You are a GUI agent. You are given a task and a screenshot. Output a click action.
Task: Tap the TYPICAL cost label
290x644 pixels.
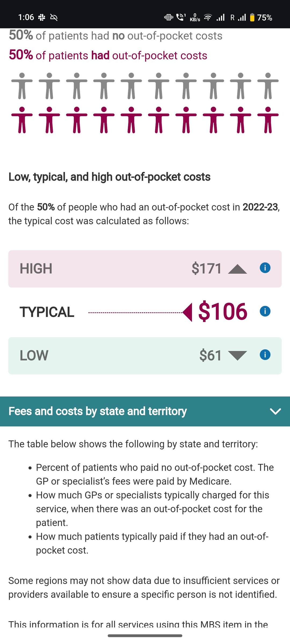[47, 312]
